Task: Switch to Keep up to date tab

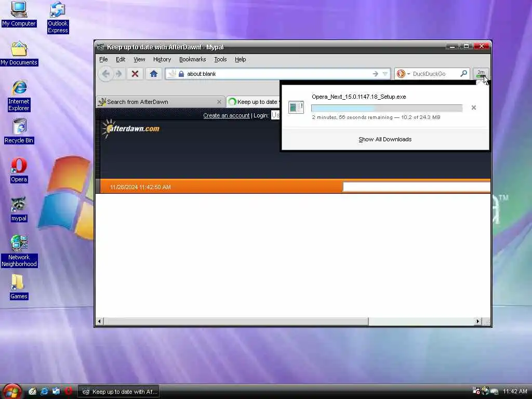Action: (x=254, y=102)
